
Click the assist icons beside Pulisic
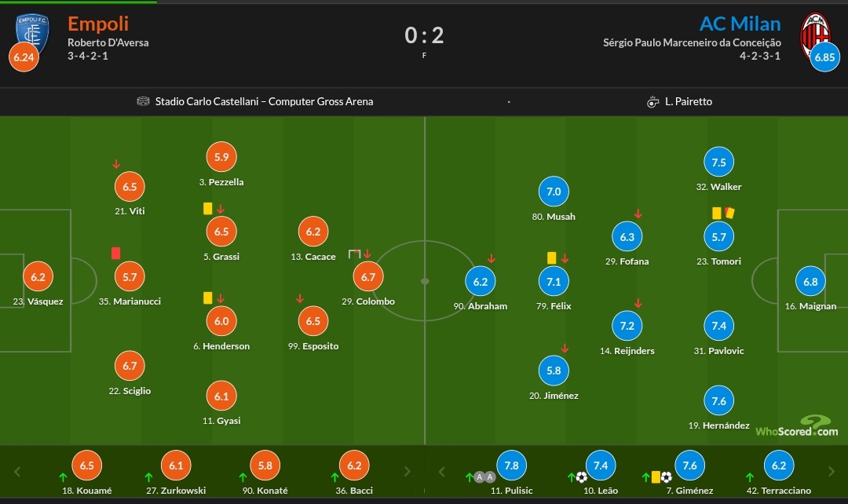484,477
